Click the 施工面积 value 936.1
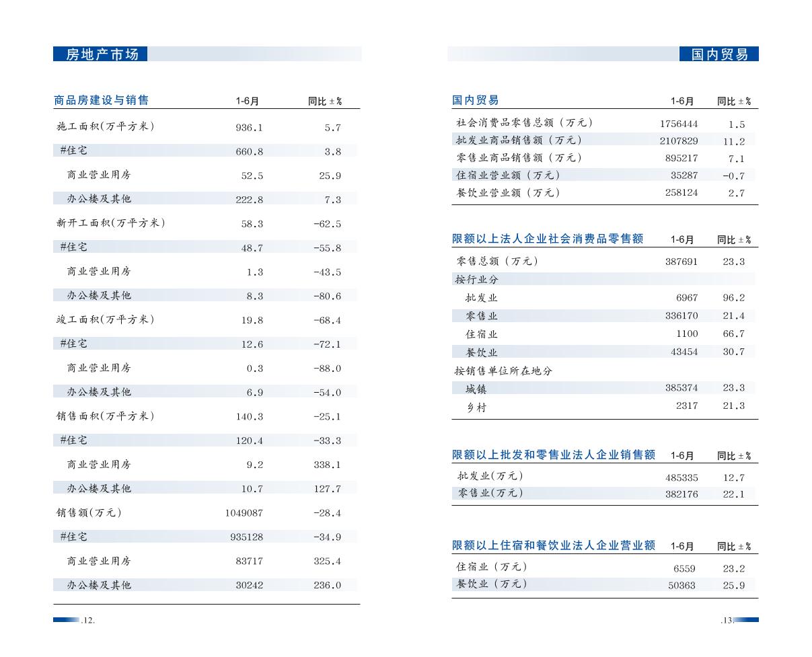812x657 pixels. [x=249, y=128]
